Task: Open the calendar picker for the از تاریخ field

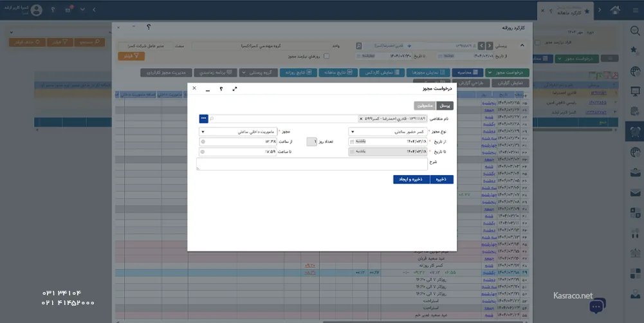Action: (x=351, y=142)
